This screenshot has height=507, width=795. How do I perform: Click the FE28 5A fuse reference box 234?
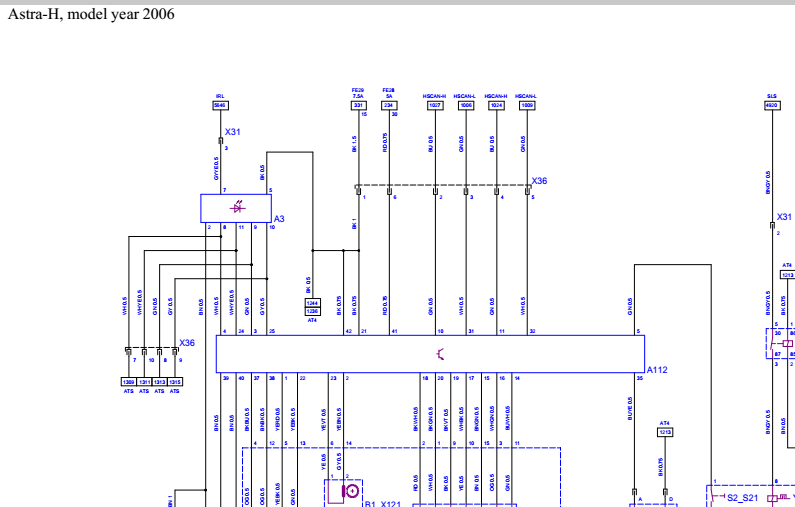click(x=389, y=105)
